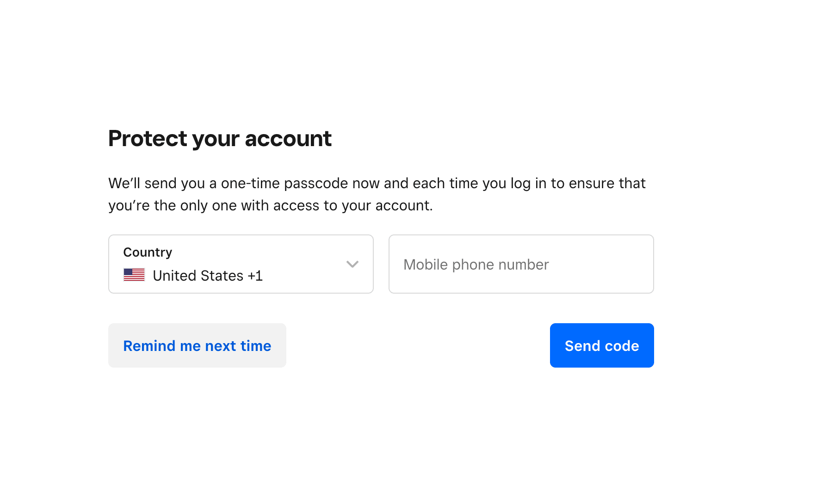
Task: Click the Protect your account heading
Action: tap(220, 138)
